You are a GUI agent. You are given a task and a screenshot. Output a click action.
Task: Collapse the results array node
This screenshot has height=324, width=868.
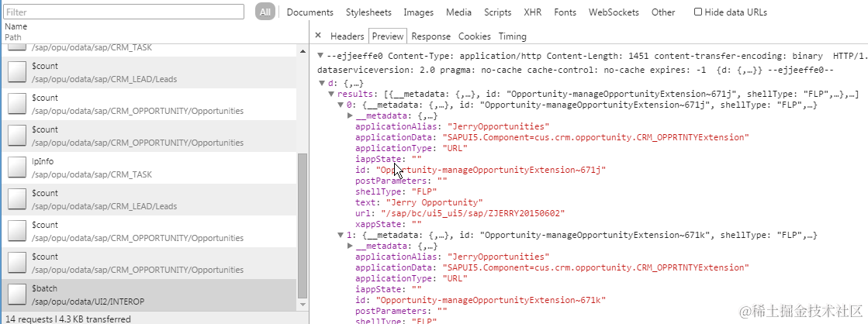coord(331,95)
